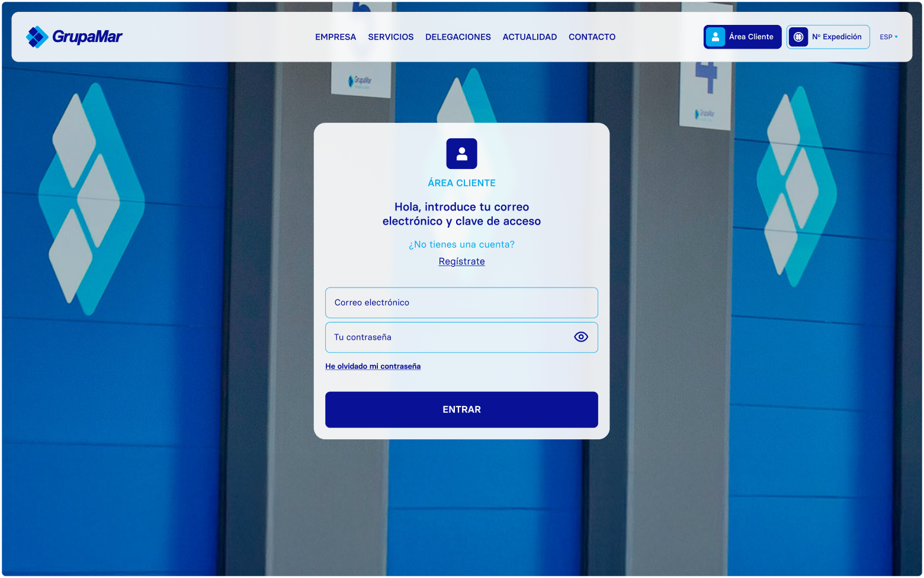This screenshot has height=578, width=924.
Task: Open the CONTACTO page
Action: click(592, 37)
